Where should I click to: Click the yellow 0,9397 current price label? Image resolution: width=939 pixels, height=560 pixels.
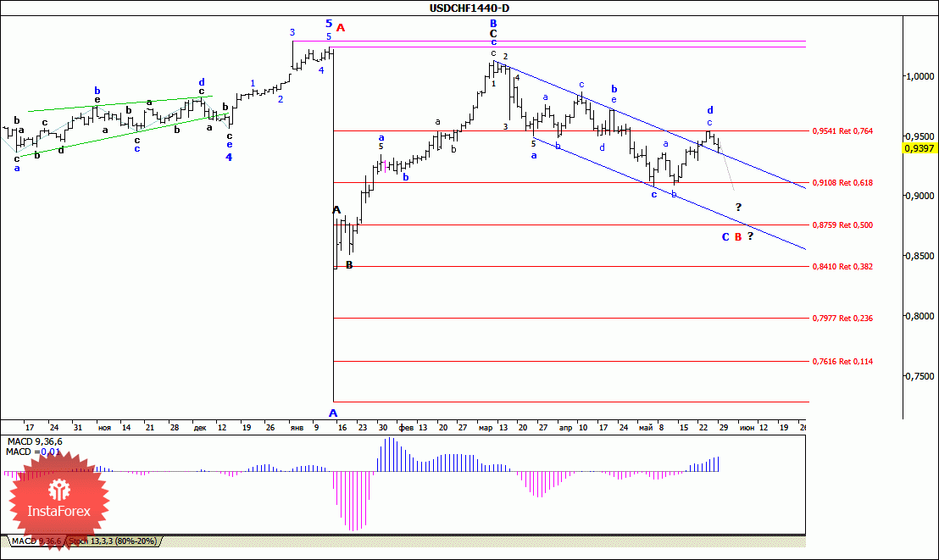pyautogui.click(x=919, y=148)
